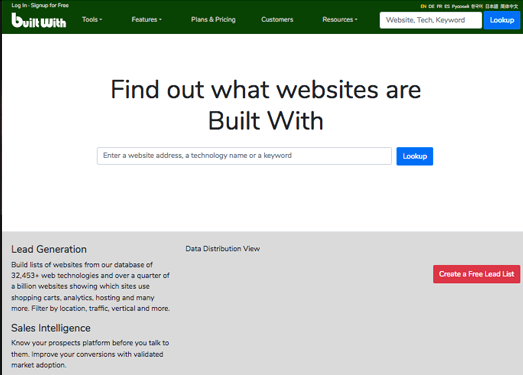Focus the main website address search field
The image size is (523, 375).
pyautogui.click(x=244, y=156)
